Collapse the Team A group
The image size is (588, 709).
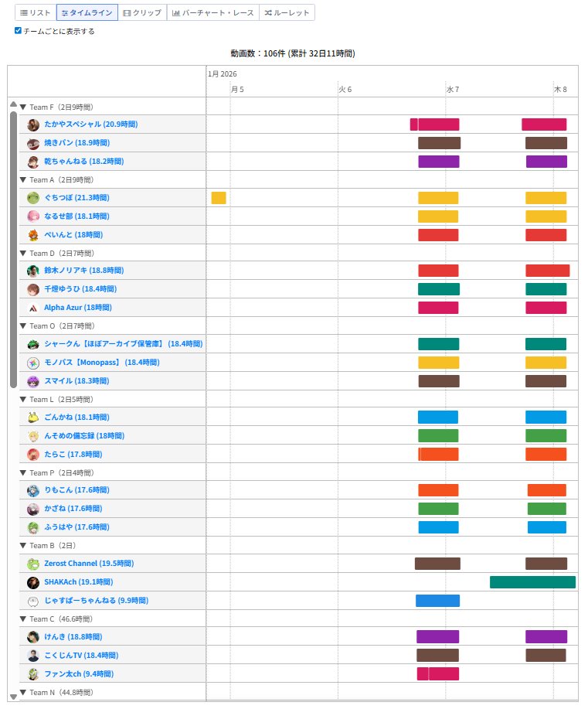pos(23,180)
